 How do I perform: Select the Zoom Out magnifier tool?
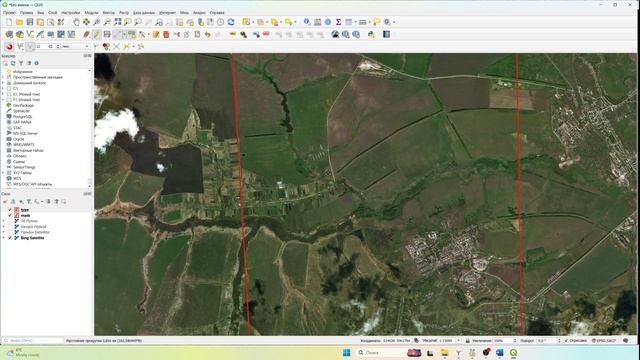pyautogui.click(x=107, y=22)
